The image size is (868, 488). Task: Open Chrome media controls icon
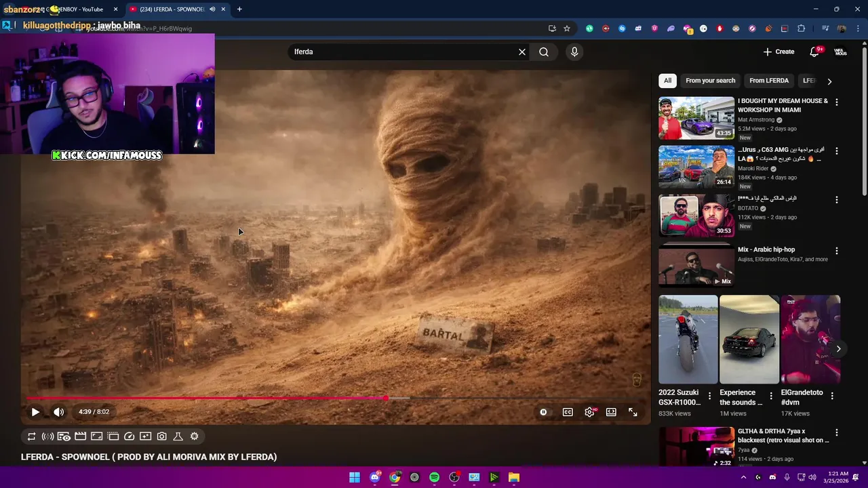(x=825, y=28)
